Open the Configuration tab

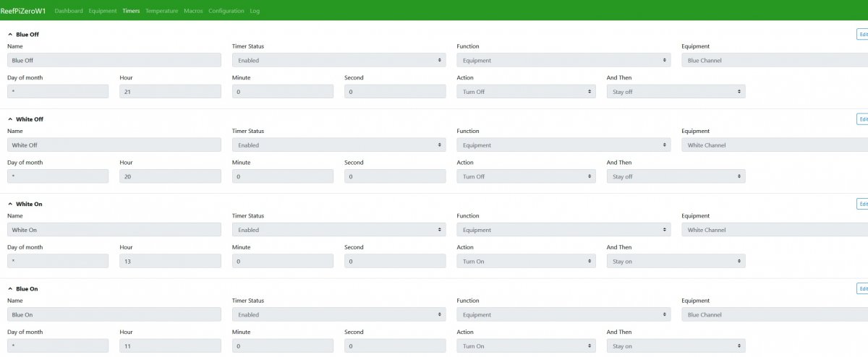[x=226, y=12]
